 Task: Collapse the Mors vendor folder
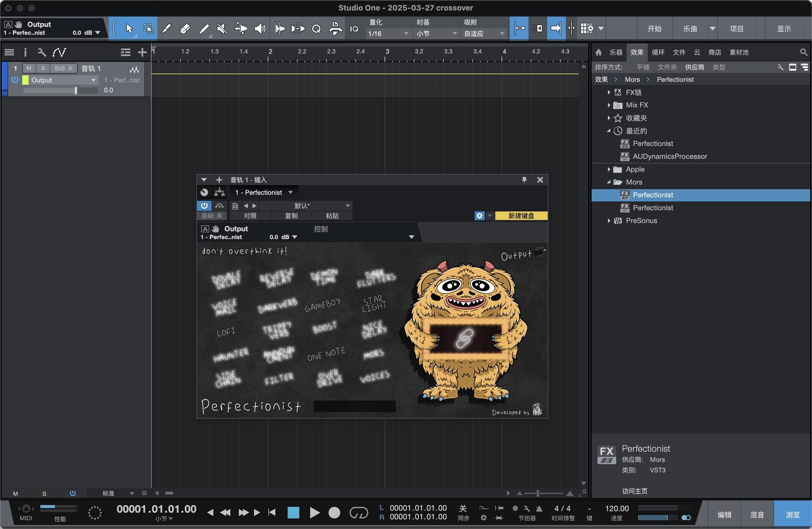(609, 182)
